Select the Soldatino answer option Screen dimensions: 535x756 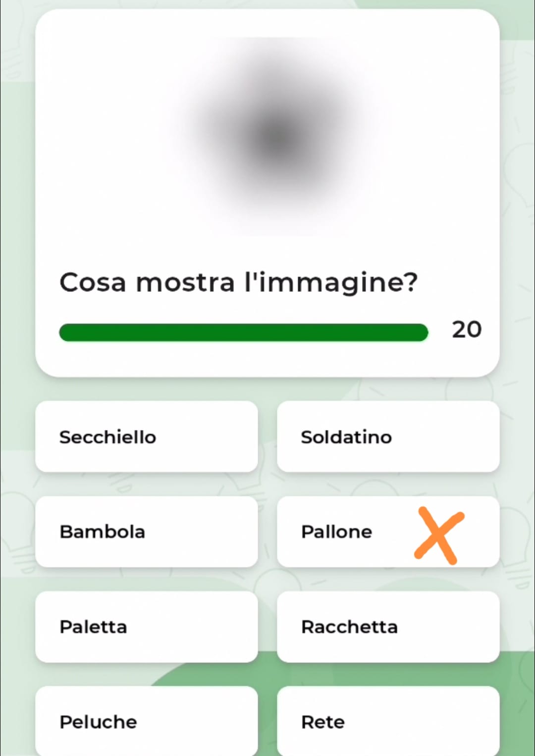[x=388, y=436]
